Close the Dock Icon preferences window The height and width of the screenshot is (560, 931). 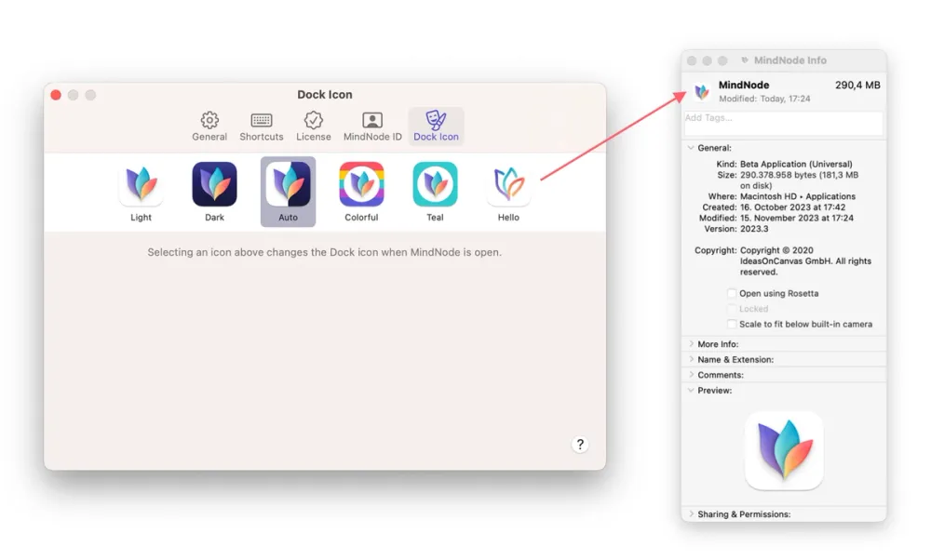(56, 95)
